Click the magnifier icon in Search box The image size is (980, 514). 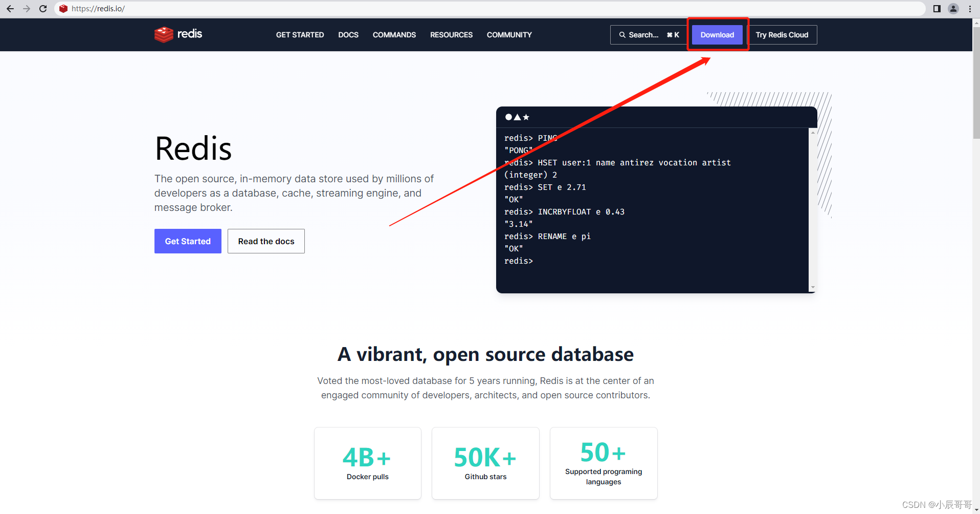pyautogui.click(x=622, y=35)
